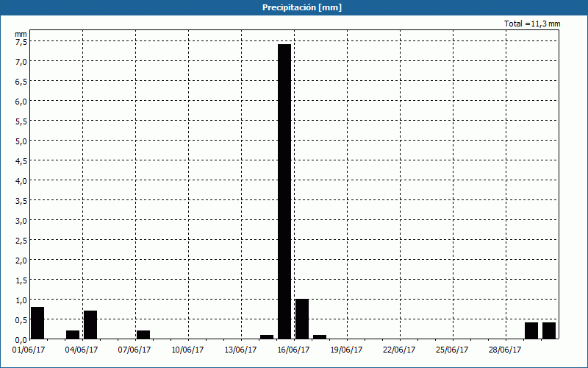Click the x-axis label 07/06/17
This screenshot has height=368, width=588.
tap(135, 350)
